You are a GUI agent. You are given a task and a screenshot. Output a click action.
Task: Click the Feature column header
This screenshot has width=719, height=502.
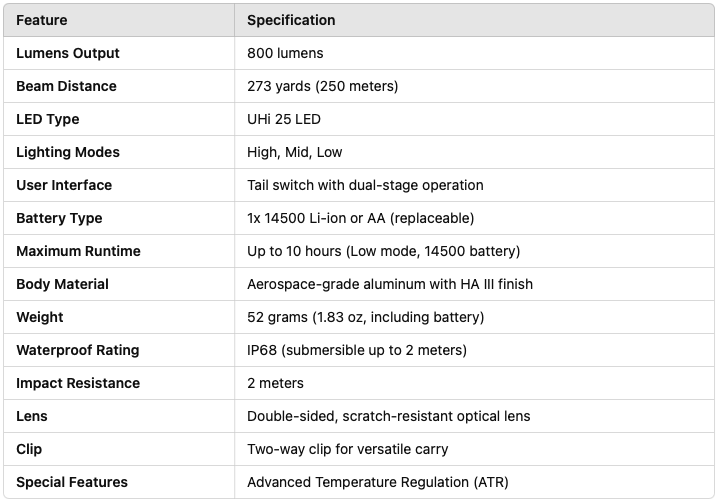[x=42, y=20]
